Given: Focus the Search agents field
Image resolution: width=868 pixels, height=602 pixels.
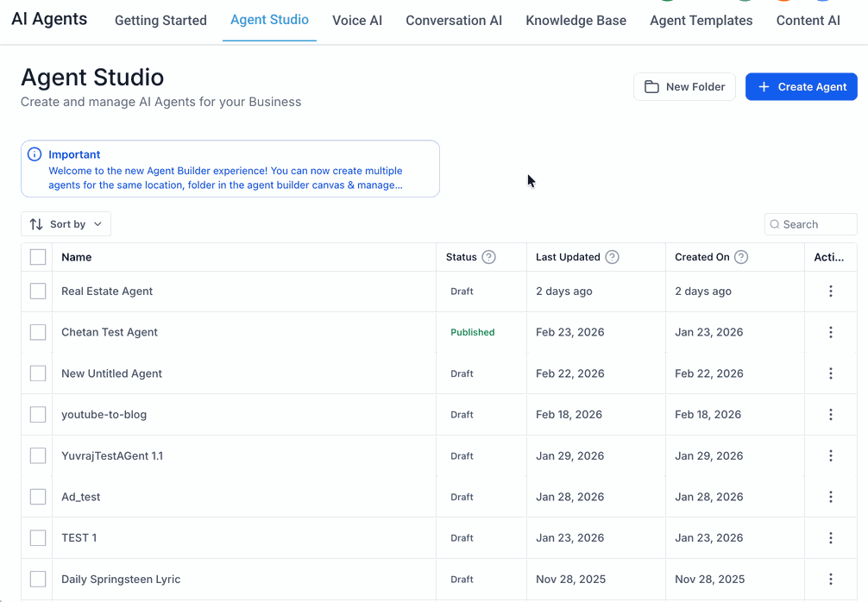Looking at the screenshot, I should [x=810, y=224].
